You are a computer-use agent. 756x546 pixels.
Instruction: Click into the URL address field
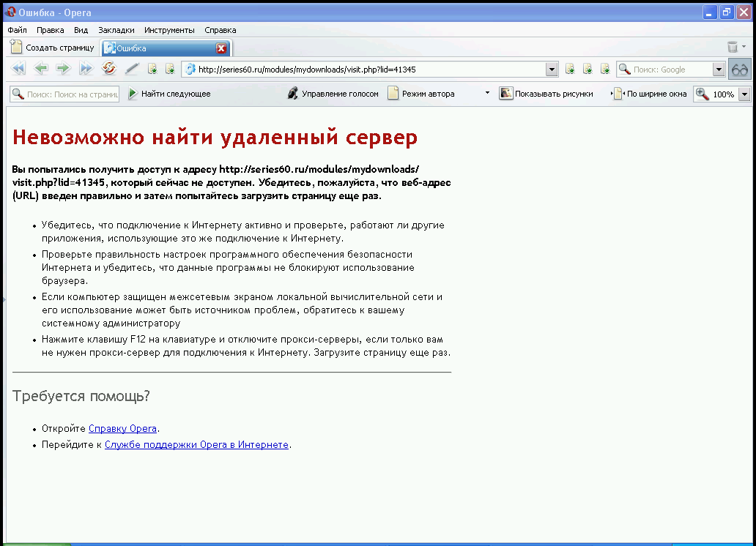click(370, 70)
